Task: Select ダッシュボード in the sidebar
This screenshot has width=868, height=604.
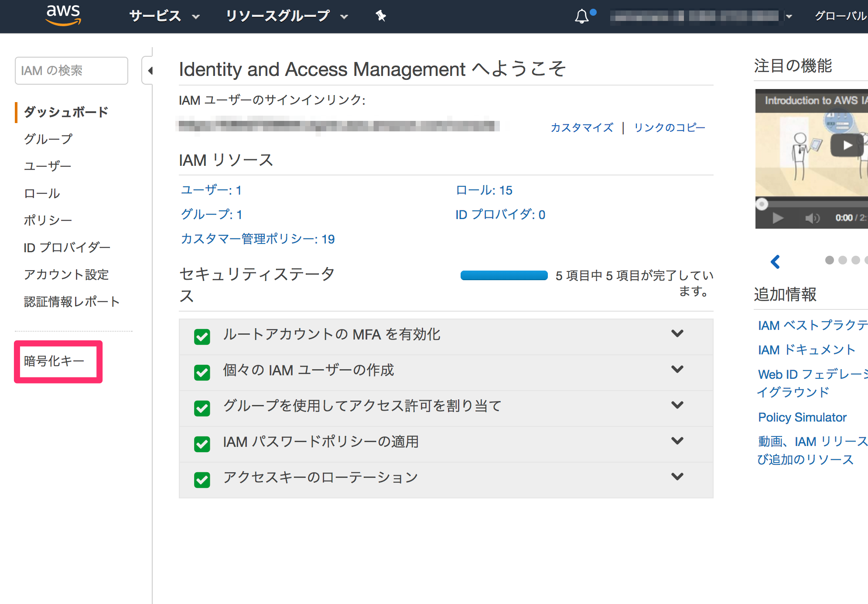Action: pos(66,112)
